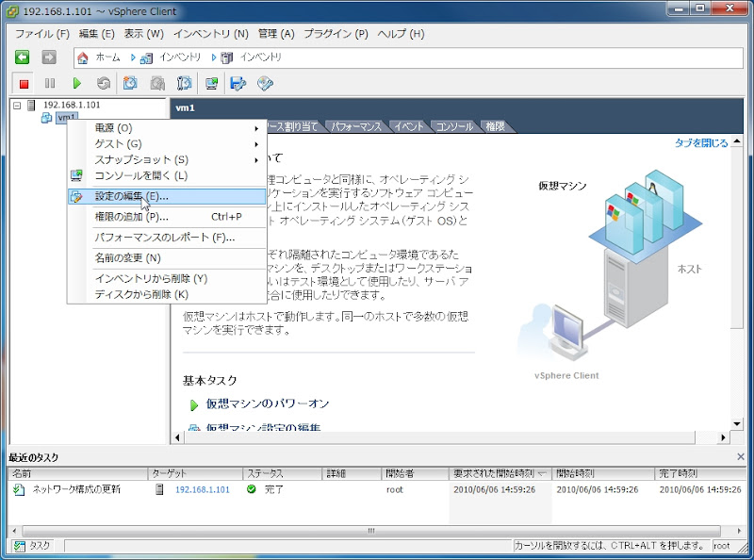754x560 pixels.
Task: Open the 編集 (E) menu
Action: pyautogui.click(x=97, y=34)
